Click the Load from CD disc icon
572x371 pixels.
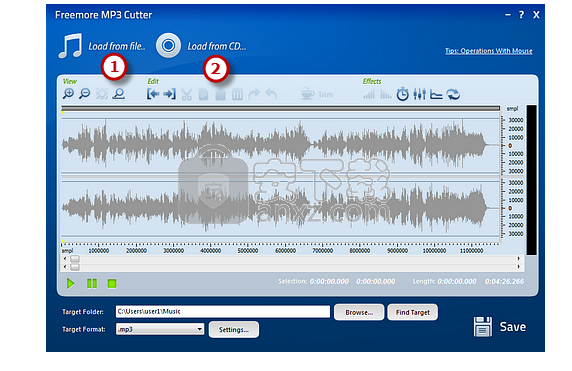168,46
